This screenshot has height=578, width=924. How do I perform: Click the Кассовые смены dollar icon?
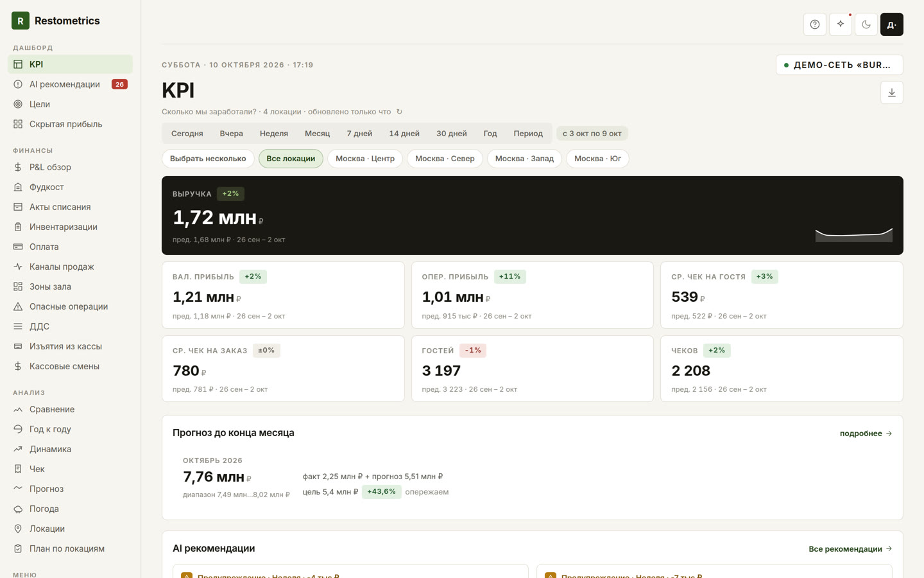18,366
